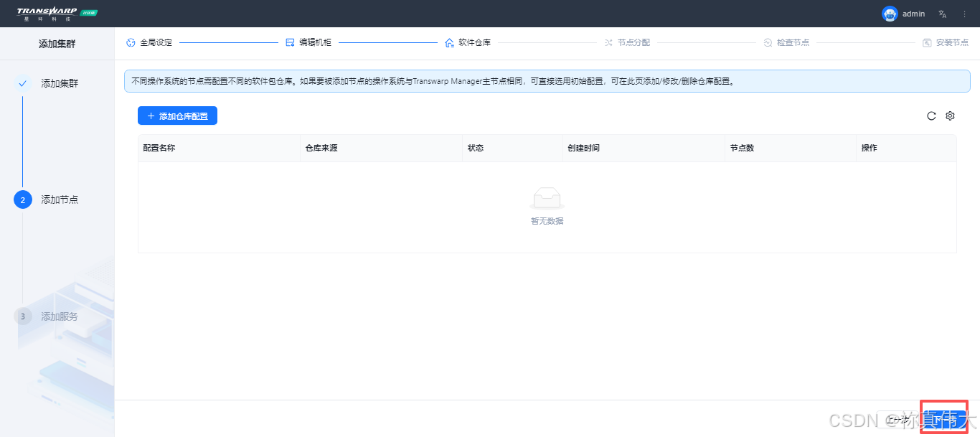
Task: Go to the 编辑机柜 step
Action: 315,42
